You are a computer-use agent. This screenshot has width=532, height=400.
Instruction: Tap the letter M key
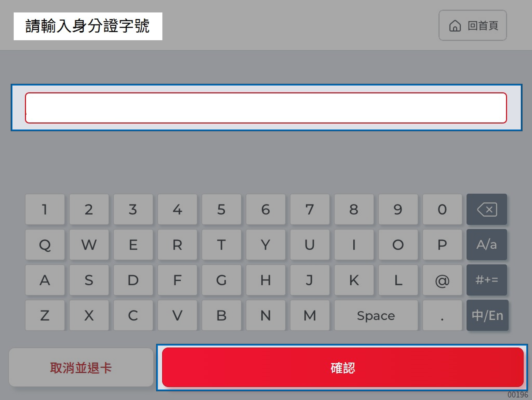(310, 315)
